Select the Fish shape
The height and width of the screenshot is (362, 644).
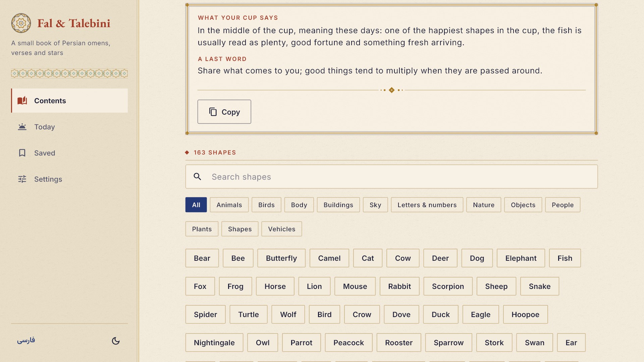point(565,258)
